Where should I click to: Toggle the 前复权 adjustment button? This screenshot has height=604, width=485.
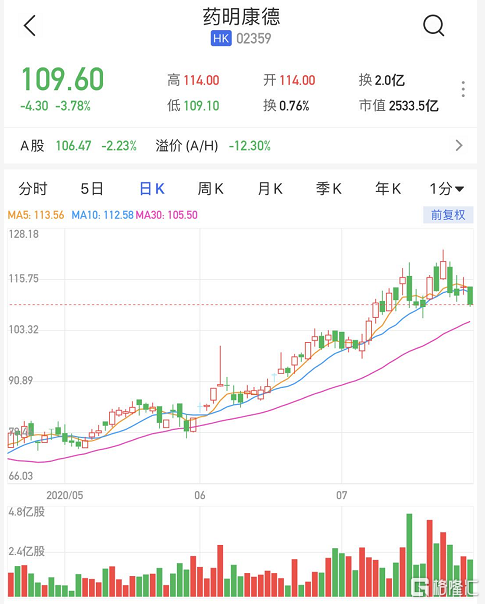click(x=448, y=215)
